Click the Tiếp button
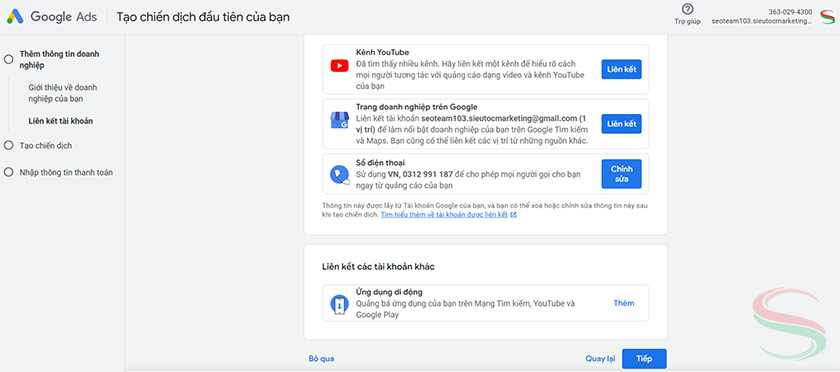This screenshot has width=840, height=372. coord(644,359)
